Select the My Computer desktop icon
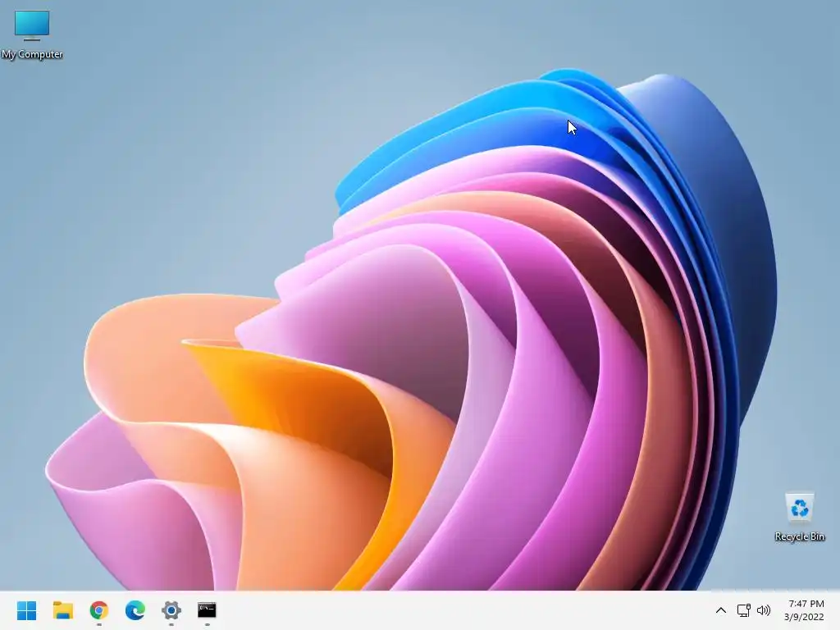 [x=32, y=34]
